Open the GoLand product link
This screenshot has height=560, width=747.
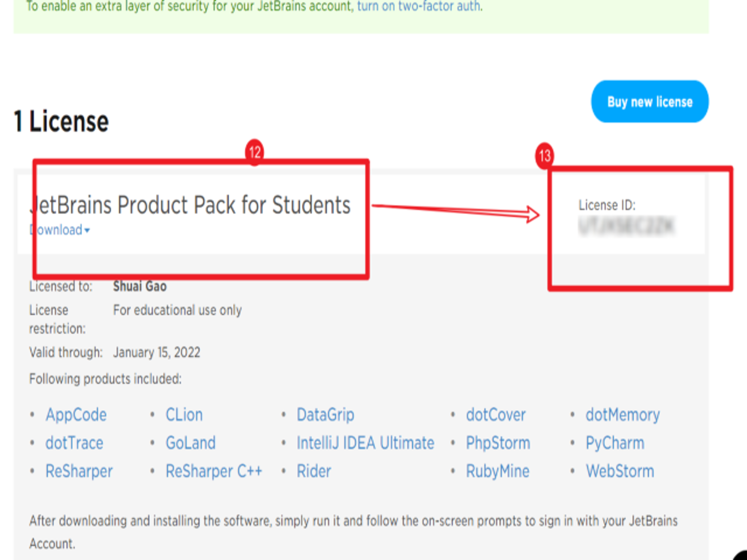(x=190, y=443)
